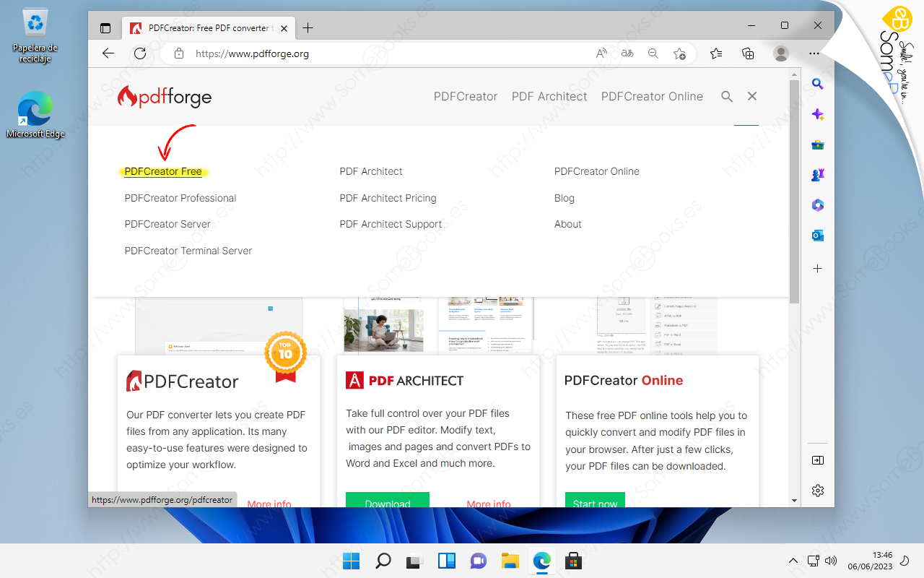
Task: Open PDF Architect Support link
Action: pyautogui.click(x=391, y=224)
